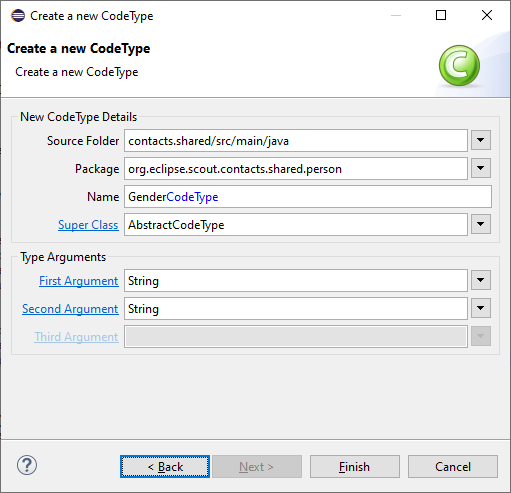Image resolution: width=511 pixels, height=493 pixels.
Task: Focus the Source Folder text field
Action: coord(296,141)
